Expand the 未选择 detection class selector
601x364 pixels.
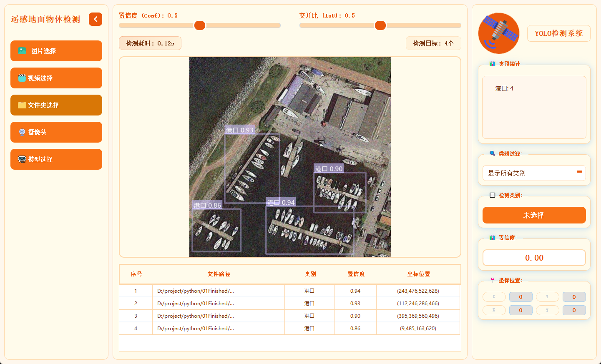534,215
